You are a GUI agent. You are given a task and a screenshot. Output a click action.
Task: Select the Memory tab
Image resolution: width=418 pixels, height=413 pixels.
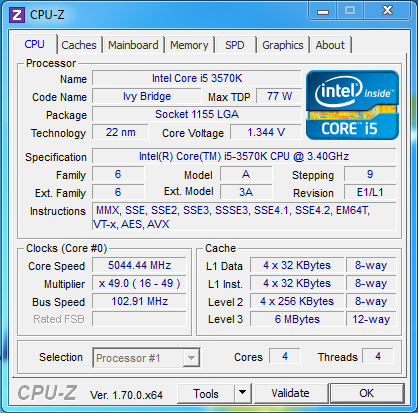189,45
